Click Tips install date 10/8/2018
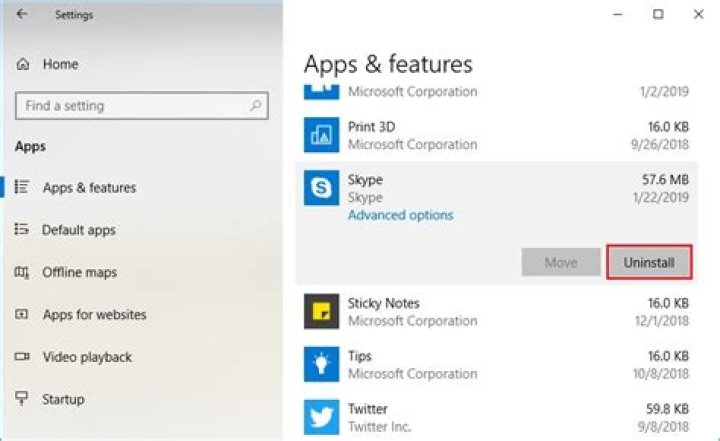 point(661,374)
